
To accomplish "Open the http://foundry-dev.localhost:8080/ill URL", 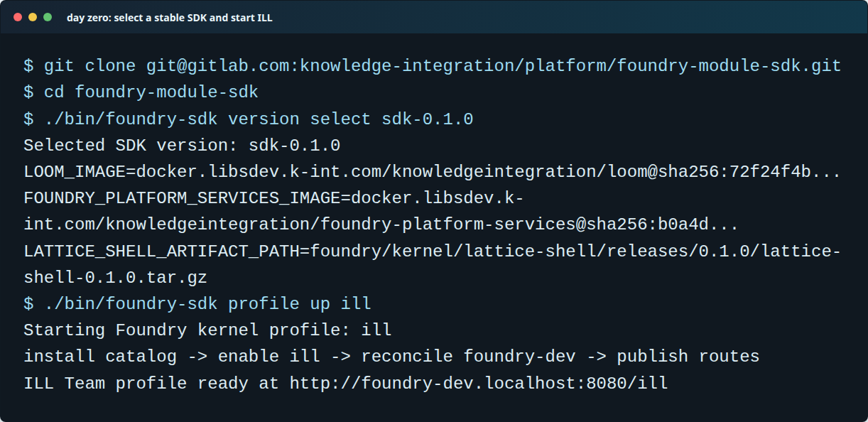I will pyautogui.click(x=479, y=384).
